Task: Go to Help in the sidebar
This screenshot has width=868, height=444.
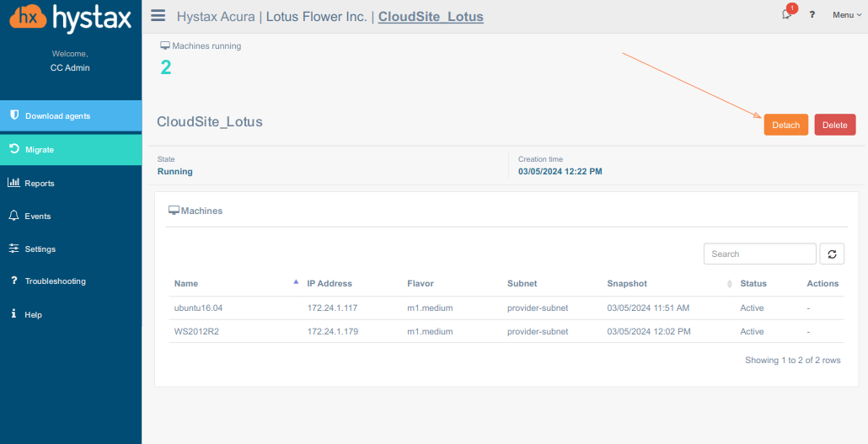Action: pos(33,314)
